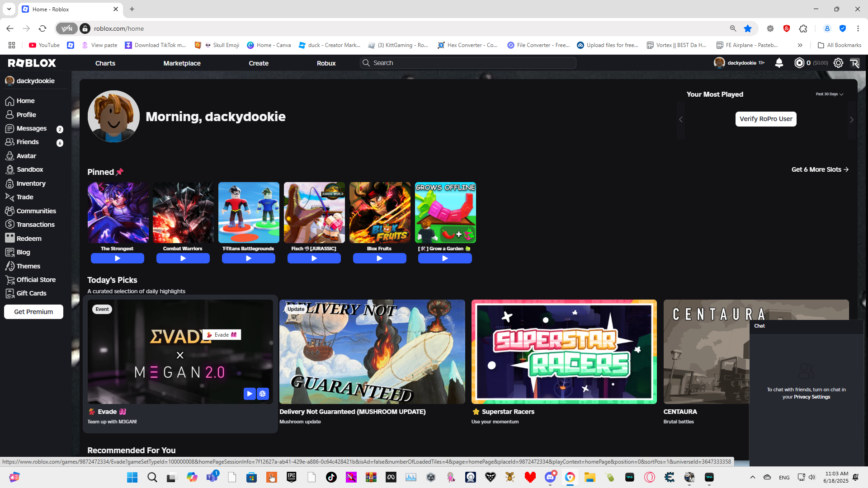Click the Roblox Search field
The width and height of the screenshot is (868, 488).
[468, 63]
